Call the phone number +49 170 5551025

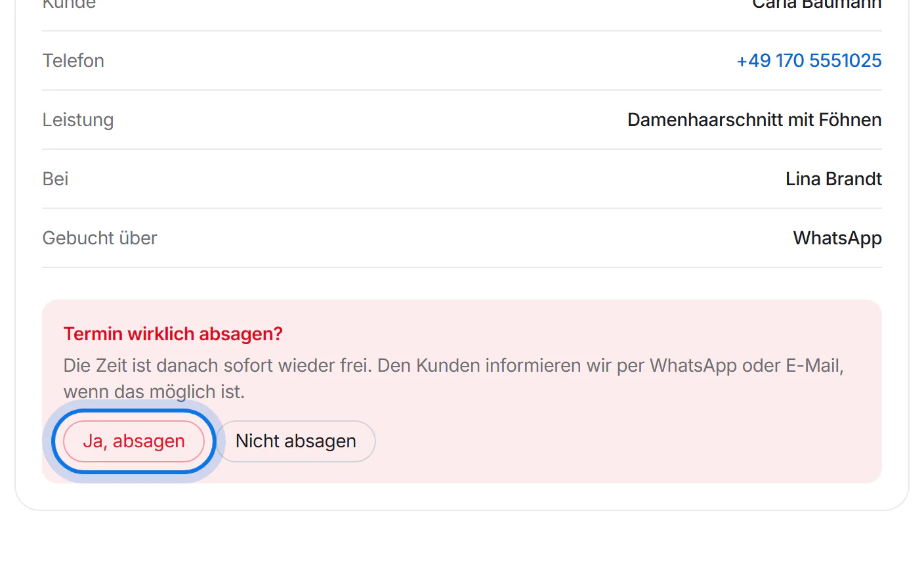808,60
